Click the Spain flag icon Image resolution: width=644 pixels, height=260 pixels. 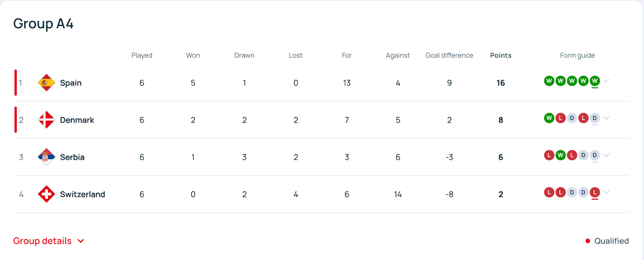(46, 83)
